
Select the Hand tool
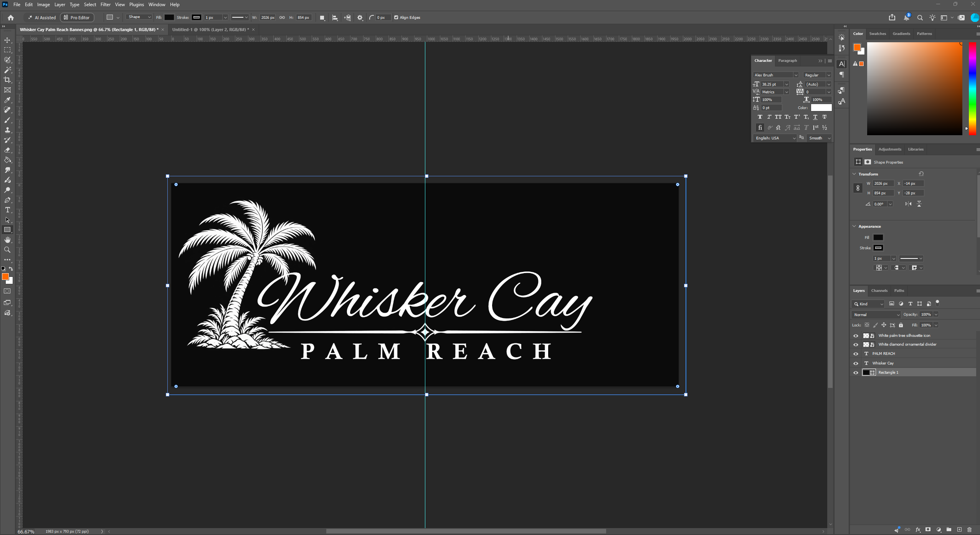(7, 240)
